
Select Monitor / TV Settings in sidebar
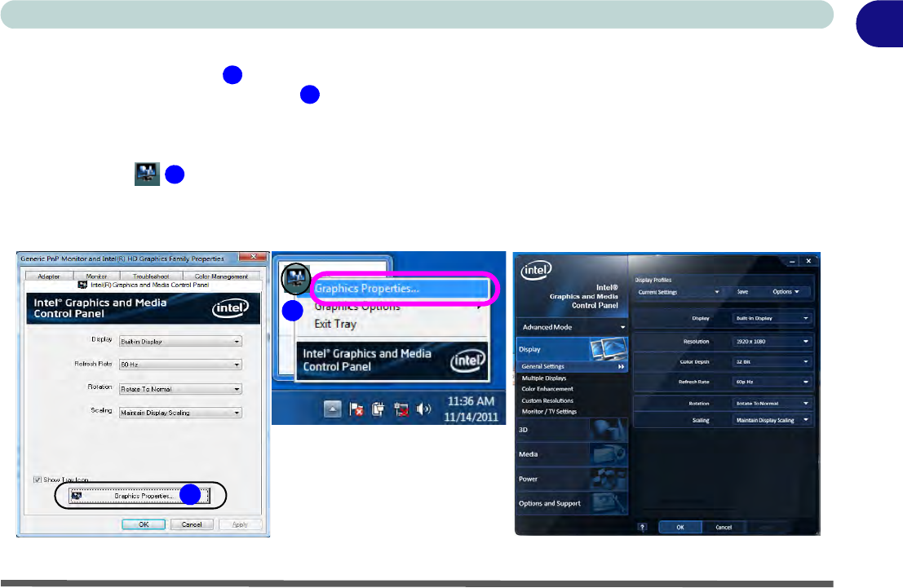[550, 411]
